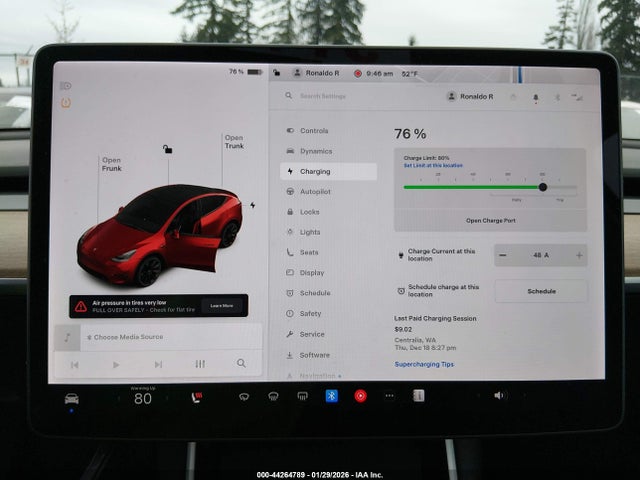Tap the Set Limit at this location link
The width and height of the screenshot is (640, 480).
[433, 165]
